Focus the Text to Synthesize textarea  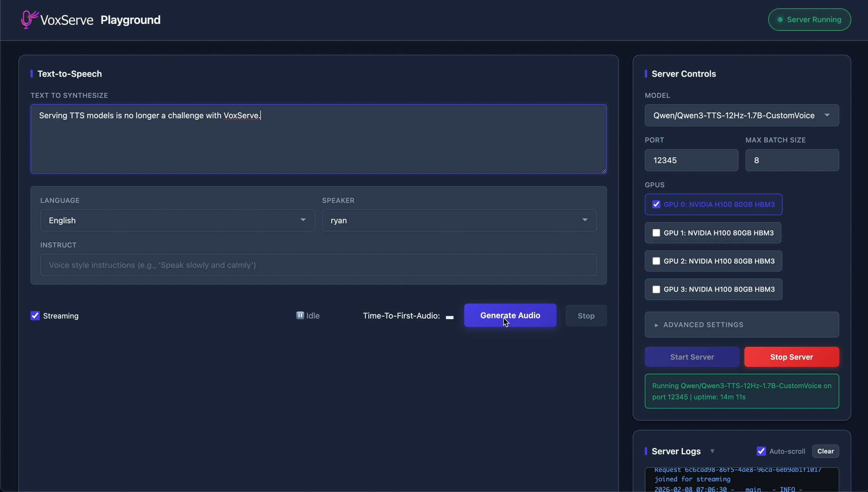click(x=319, y=139)
